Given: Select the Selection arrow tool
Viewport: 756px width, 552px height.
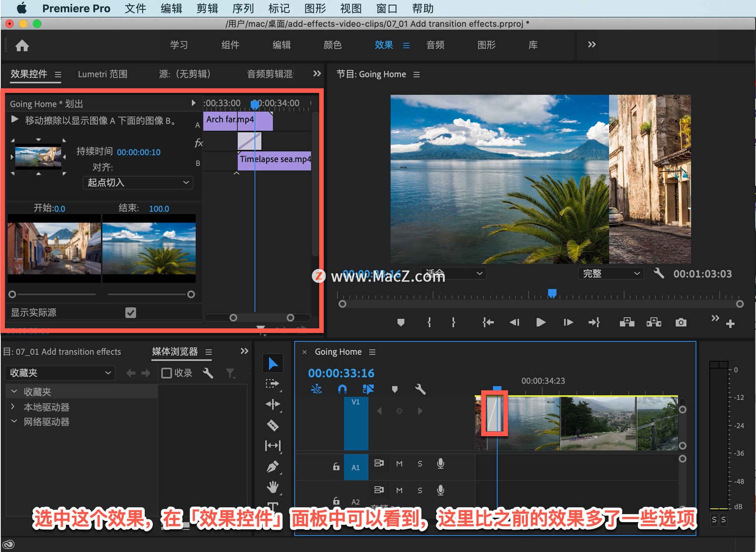Looking at the screenshot, I should point(272,363).
